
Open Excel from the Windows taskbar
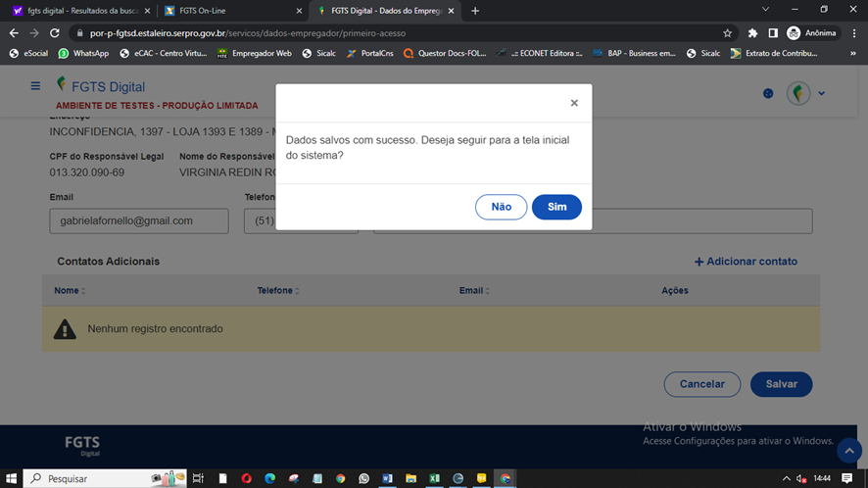(434, 478)
